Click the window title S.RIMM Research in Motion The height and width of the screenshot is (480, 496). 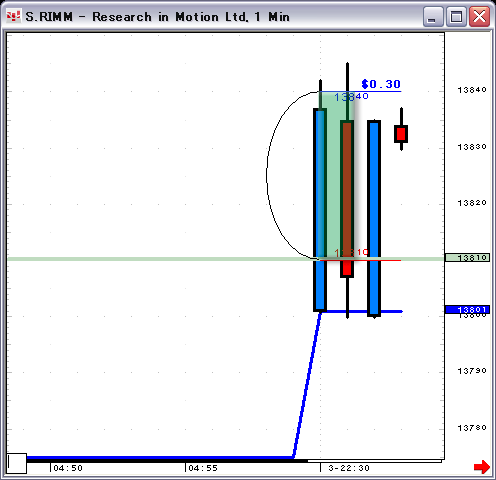157,17
